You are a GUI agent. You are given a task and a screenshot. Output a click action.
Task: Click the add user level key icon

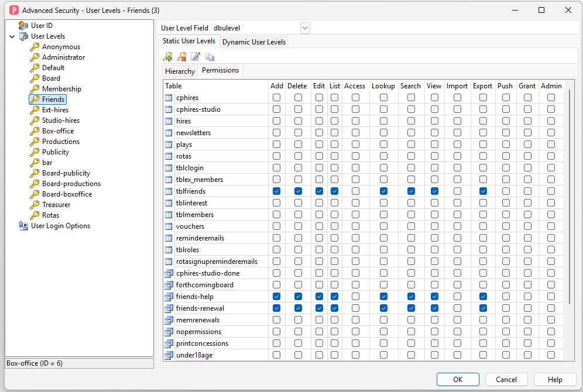click(x=167, y=57)
